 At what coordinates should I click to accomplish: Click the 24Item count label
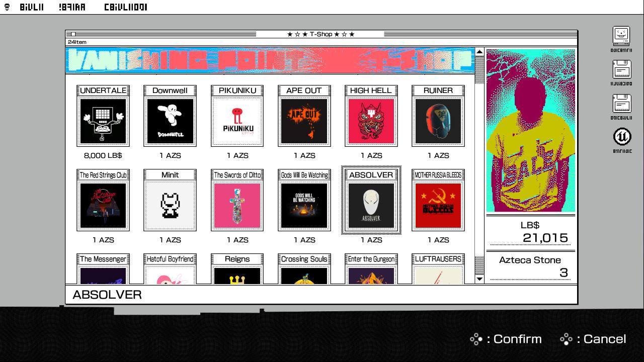pyautogui.click(x=77, y=42)
